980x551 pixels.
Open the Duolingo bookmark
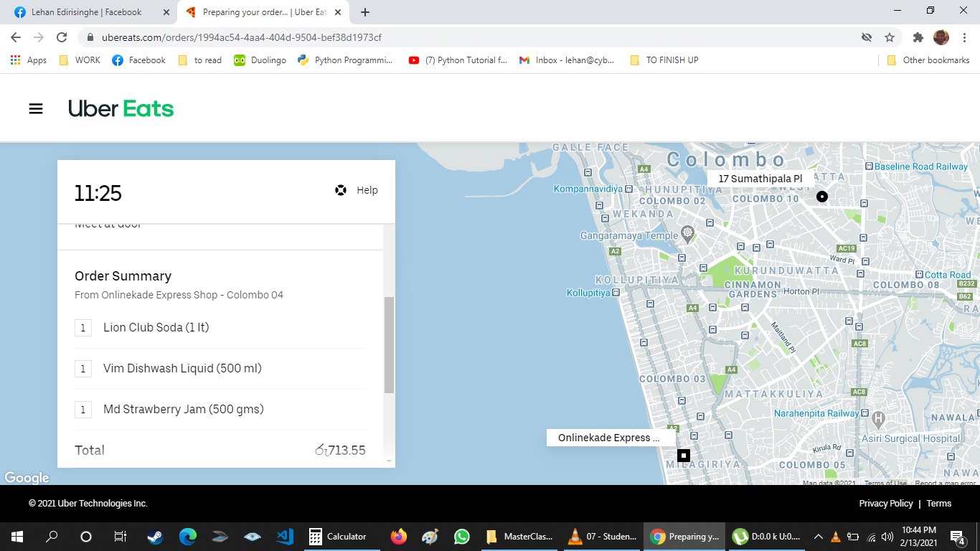260,60
